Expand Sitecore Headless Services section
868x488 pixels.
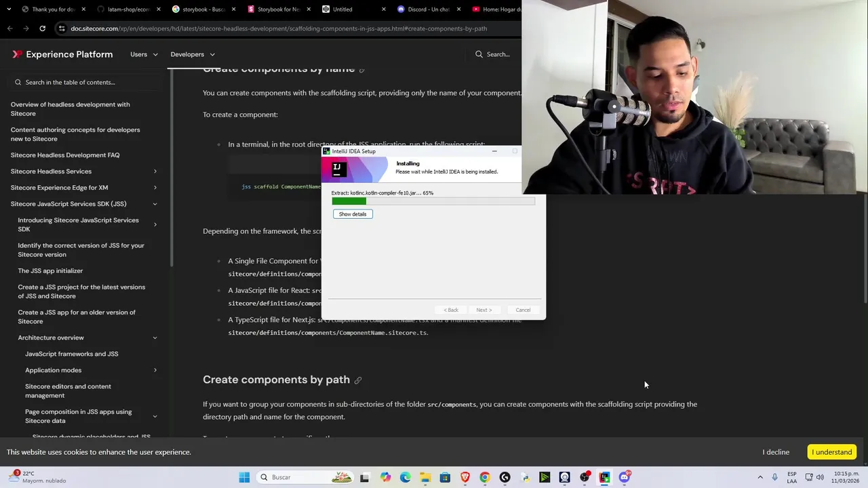coord(155,171)
